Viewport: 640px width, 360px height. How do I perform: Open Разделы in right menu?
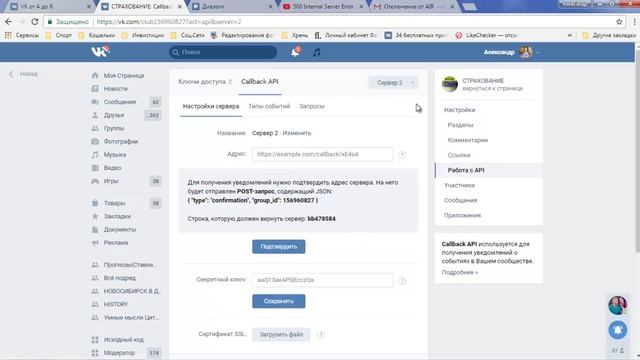tap(460, 125)
